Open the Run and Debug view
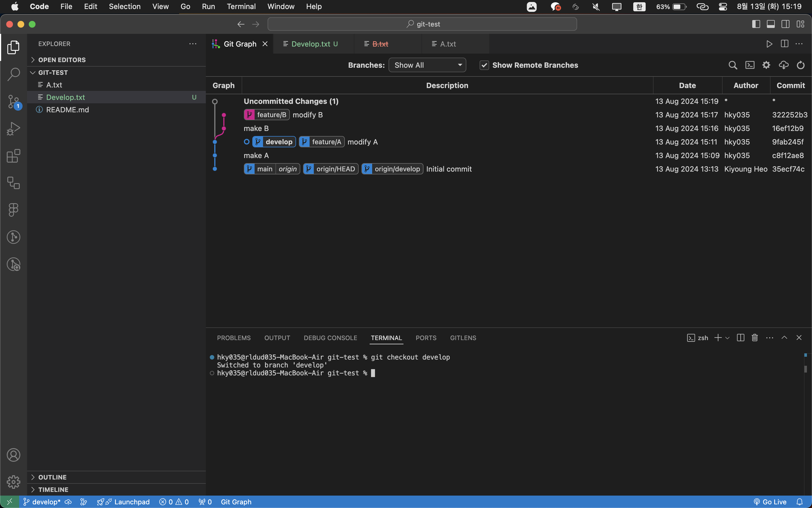This screenshot has height=508, width=812. 14,129
